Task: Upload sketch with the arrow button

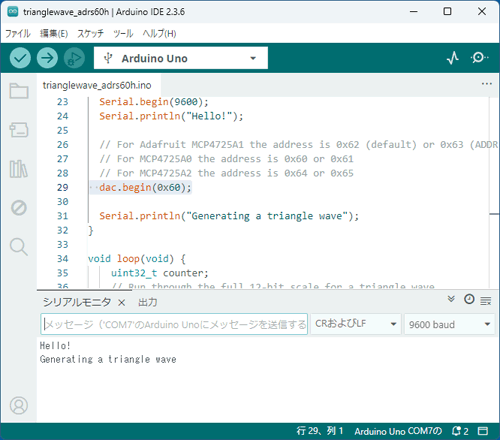Action: (47, 58)
